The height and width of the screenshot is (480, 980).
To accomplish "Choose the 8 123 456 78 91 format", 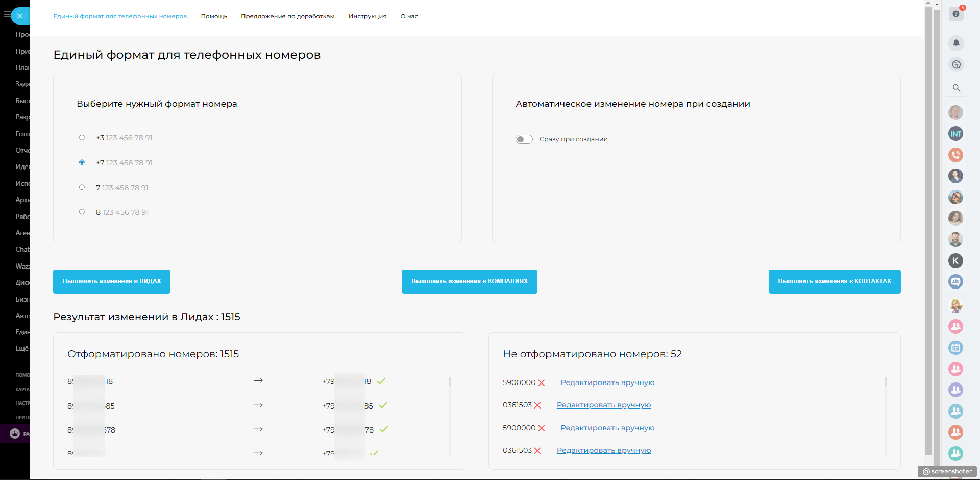I will click(x=82, y=212).
